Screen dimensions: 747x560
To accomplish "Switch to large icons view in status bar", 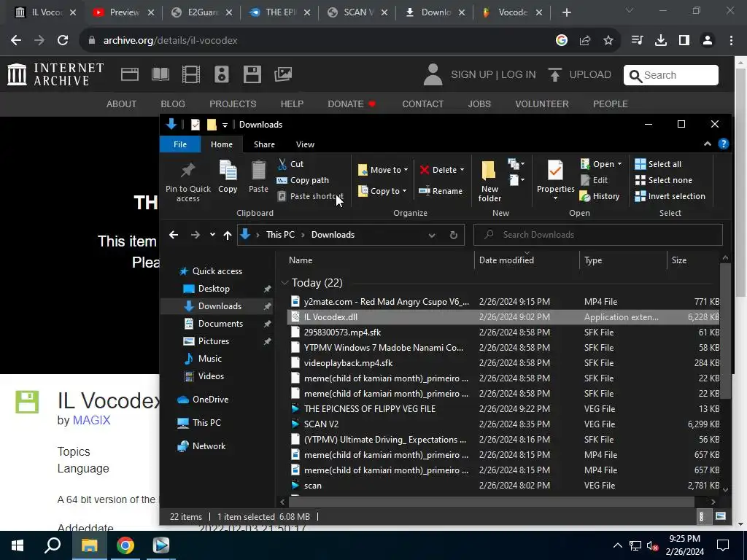I will (x=720, y=516).
